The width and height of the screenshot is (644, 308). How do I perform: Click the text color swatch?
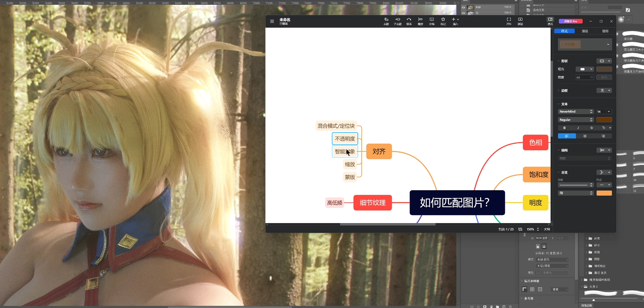(x=604, y=120)
